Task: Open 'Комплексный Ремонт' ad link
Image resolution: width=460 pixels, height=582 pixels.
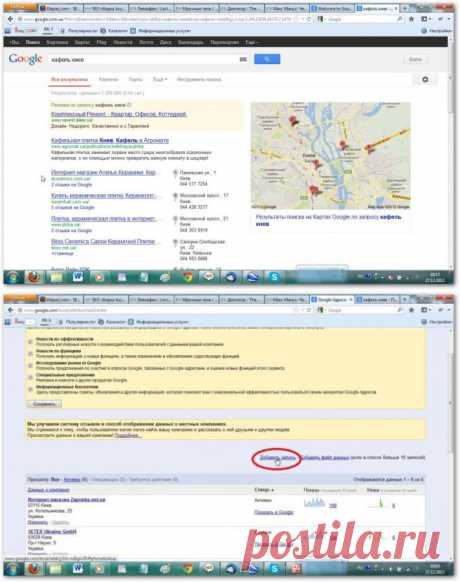Action: [x=119, y=114]
